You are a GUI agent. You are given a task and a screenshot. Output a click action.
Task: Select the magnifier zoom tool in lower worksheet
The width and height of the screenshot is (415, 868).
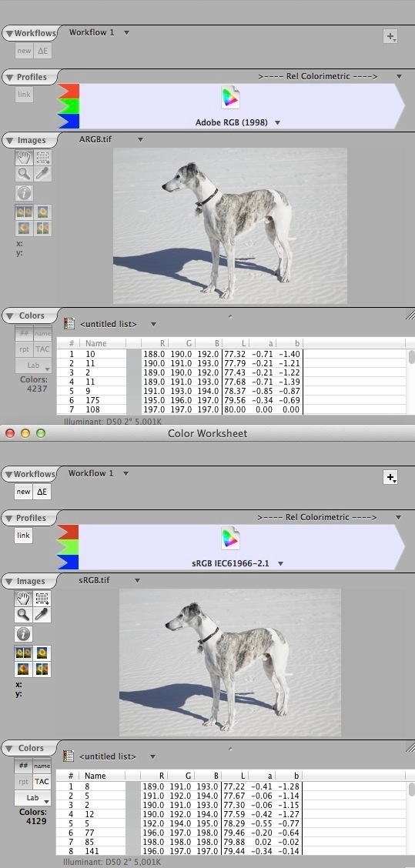pyautogui.click(x=23, y=615)
